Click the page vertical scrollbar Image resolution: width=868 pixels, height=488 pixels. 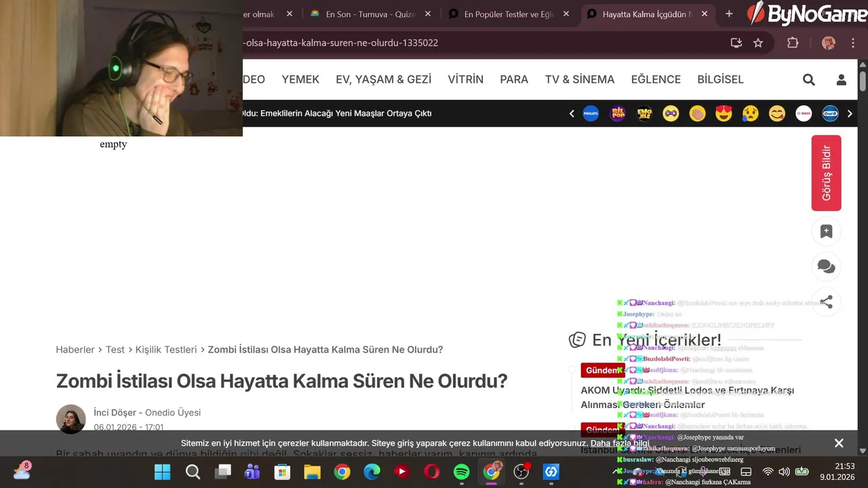tap(863, 81)
